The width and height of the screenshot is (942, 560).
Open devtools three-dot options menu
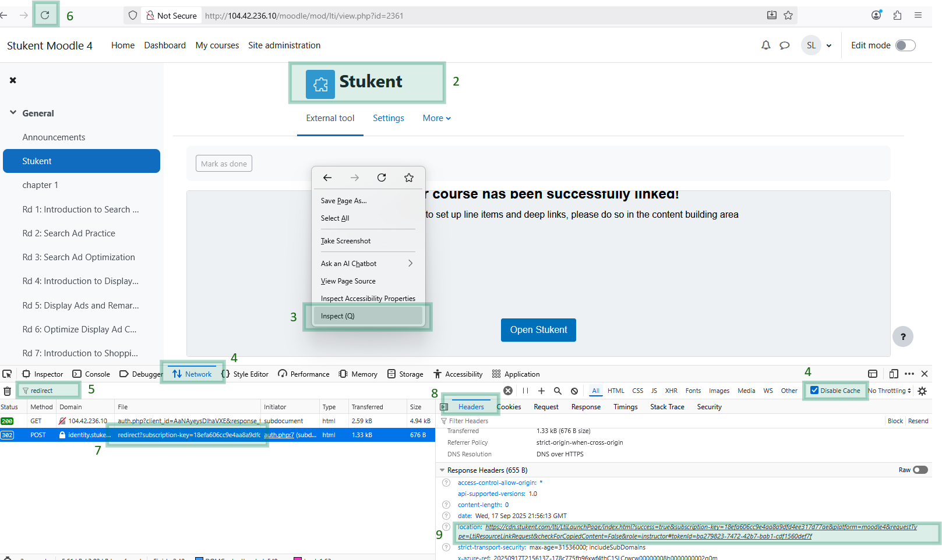[x=909, y=374]
